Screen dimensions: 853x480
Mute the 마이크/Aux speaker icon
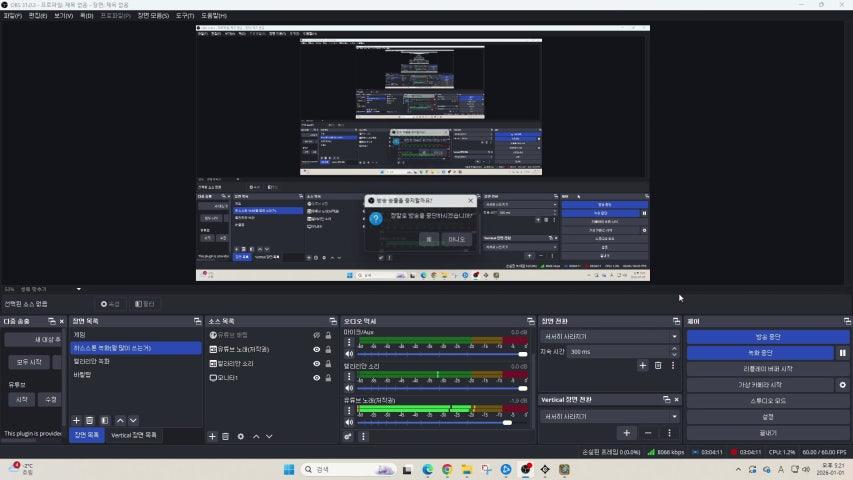(349, 353)
